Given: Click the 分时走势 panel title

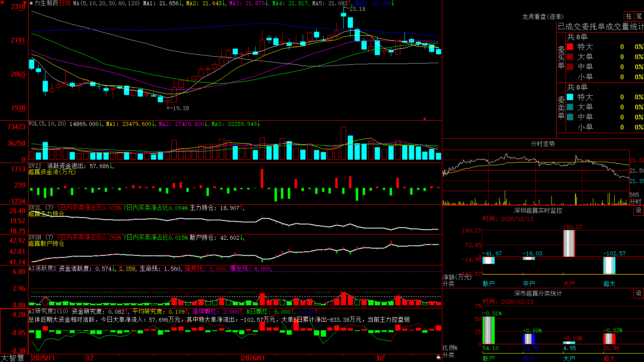Looking at the screenshot, I should [543, 144].
